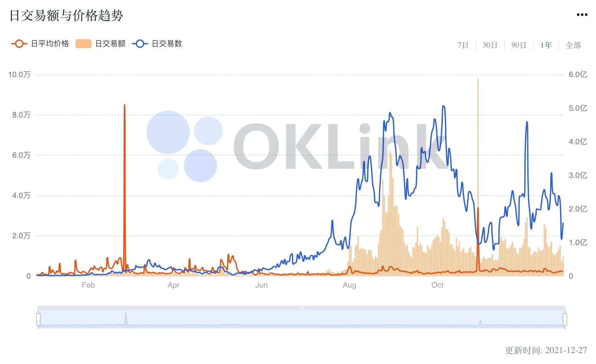
Task: Switch to the 90日 range
Action: [519, 45]
